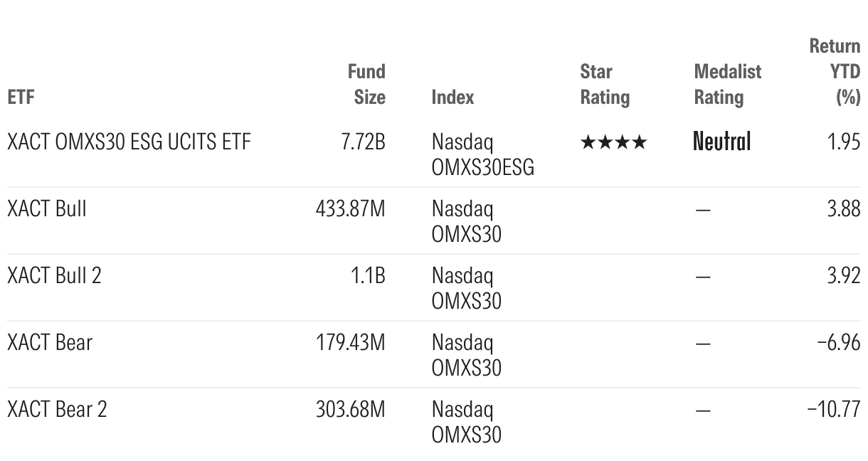Click XACT Bear 2 fund name
This screenshot has width=868, height=461.
pyautogui.click(x=57, y=410)
